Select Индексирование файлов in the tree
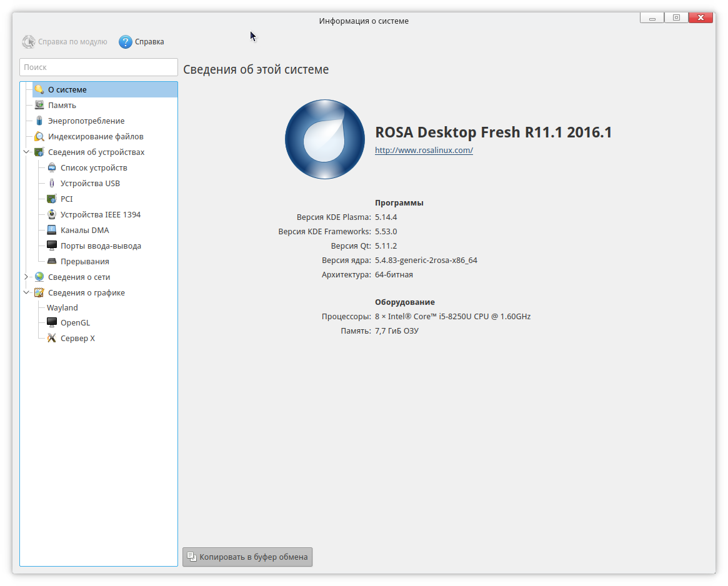The height and width of the screenshot is (586, 728). click(96, 137)
